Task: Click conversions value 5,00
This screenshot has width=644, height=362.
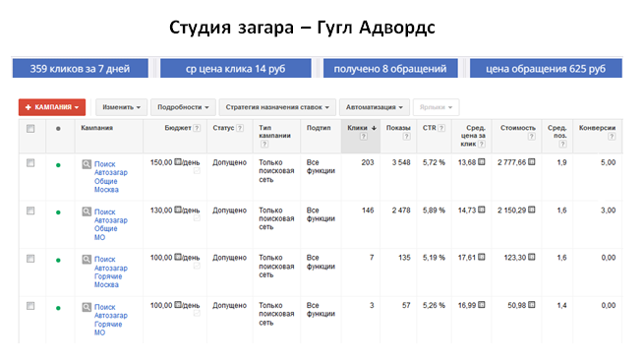Action: click(609, 162)
